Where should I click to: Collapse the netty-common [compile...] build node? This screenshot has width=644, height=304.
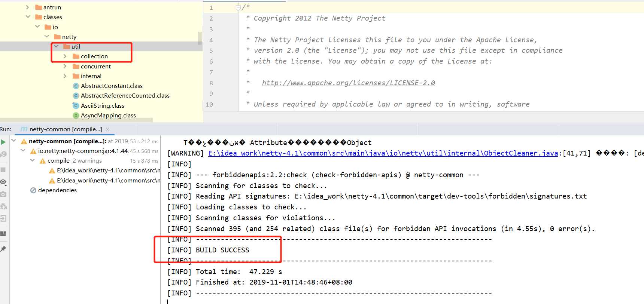coord(14,141)
